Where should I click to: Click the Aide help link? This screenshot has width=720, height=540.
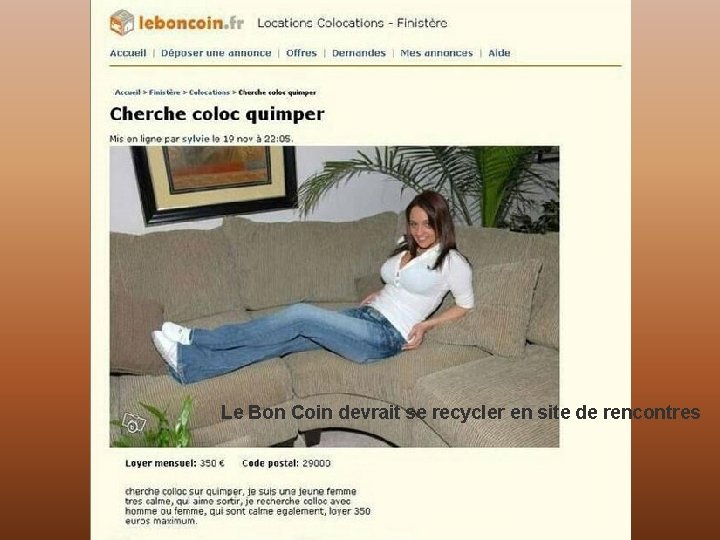click(499, 53)
